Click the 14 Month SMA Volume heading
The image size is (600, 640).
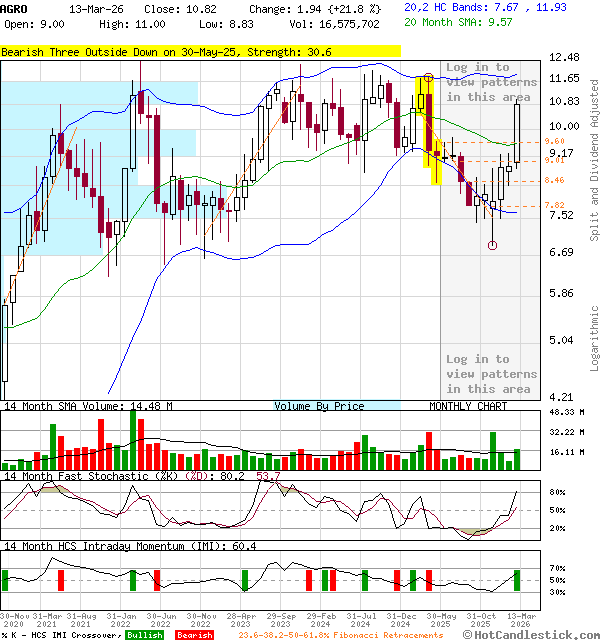[88, 407]
